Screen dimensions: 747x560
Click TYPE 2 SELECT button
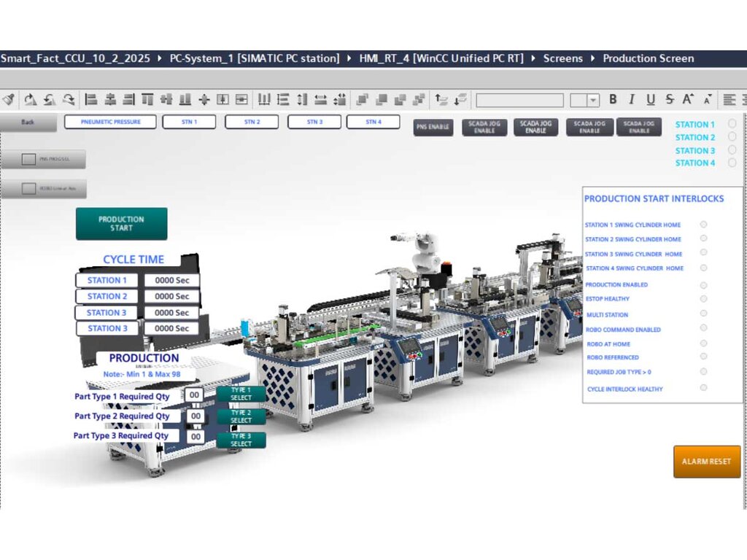click(241, 416)
